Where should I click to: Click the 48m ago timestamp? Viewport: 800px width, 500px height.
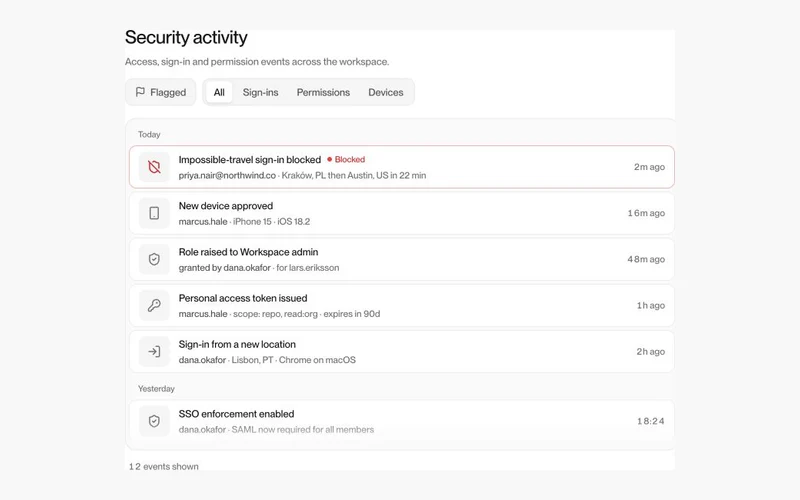tap(646, 259)
